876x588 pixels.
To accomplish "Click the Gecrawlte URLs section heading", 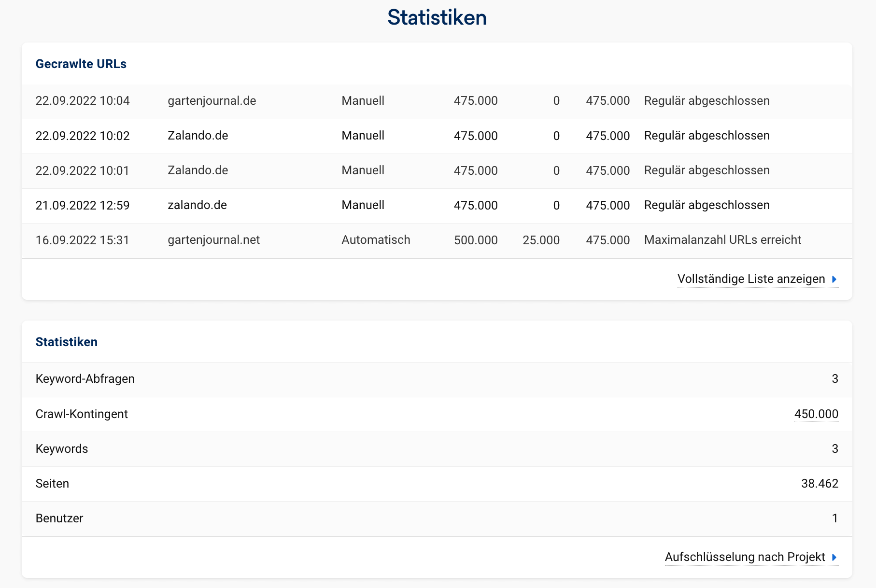I will click(81, 64).
